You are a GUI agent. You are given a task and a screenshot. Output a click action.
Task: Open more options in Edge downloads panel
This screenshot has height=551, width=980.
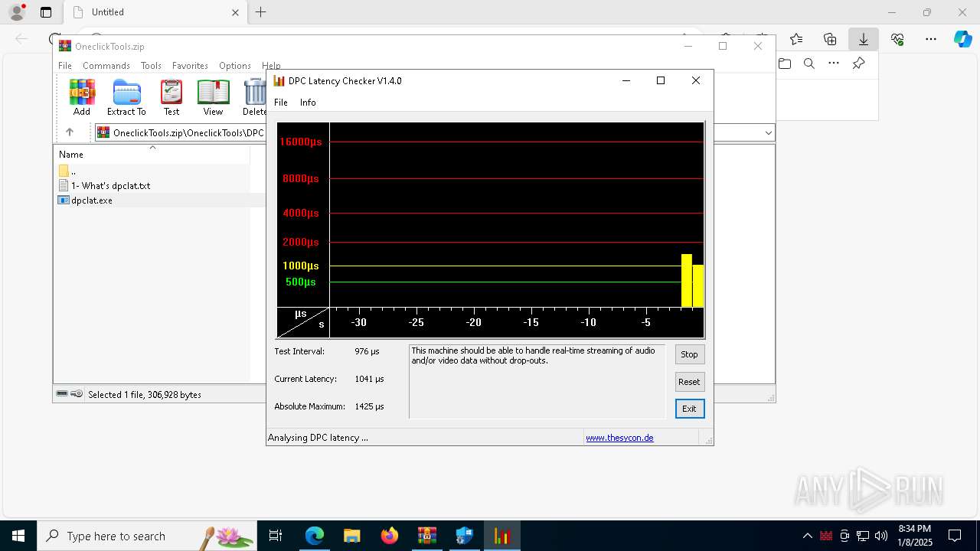pos(834,64)
